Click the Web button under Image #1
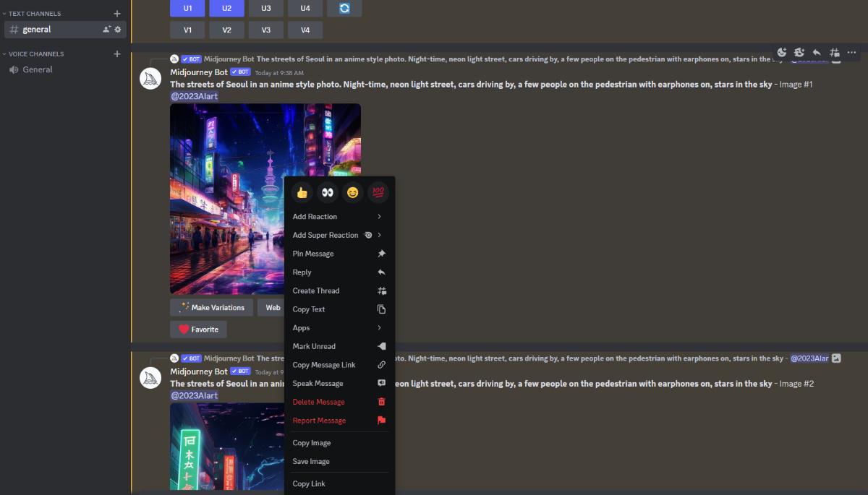Image resolution: width=868 pixels, height=495 pixels. [272, 307]
